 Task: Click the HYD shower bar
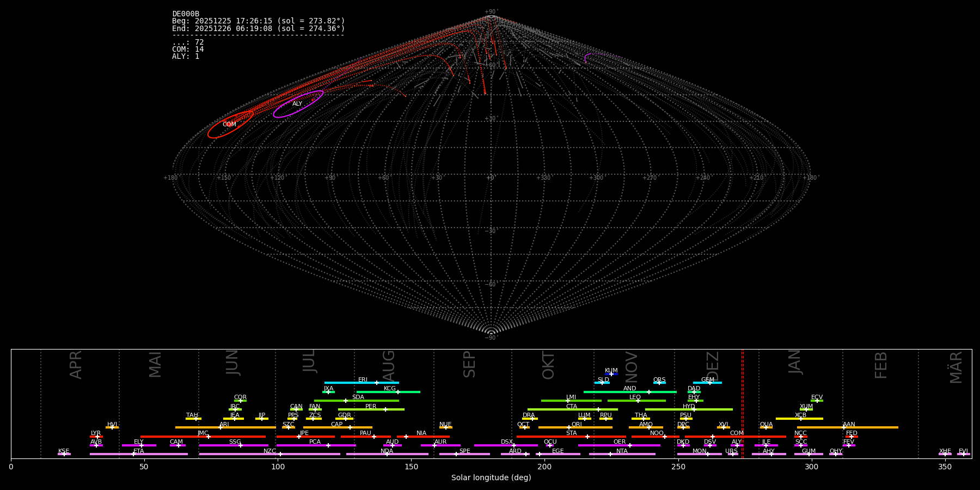tap(689, 409)
